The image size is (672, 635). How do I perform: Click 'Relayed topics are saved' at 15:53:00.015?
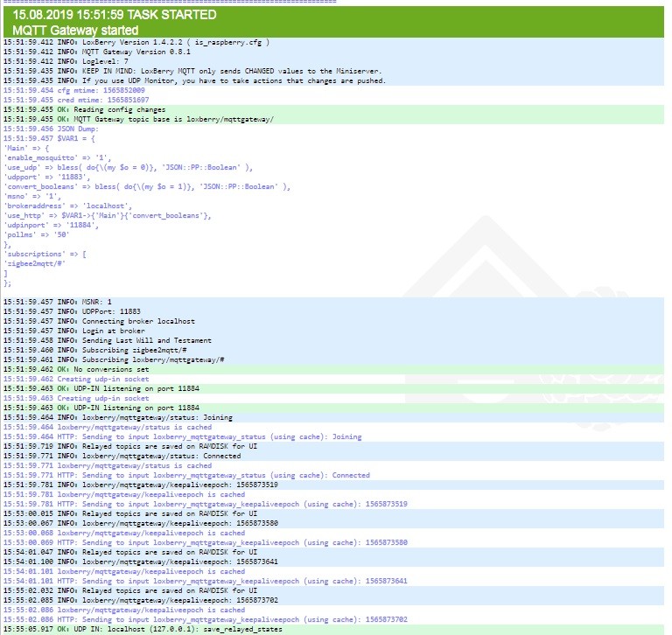[x=130, y=513]
